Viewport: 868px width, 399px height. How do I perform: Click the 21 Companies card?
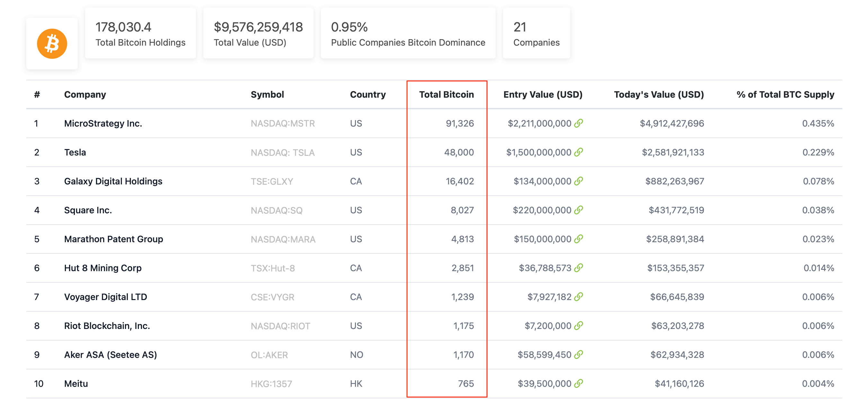[x=536, y=33]
